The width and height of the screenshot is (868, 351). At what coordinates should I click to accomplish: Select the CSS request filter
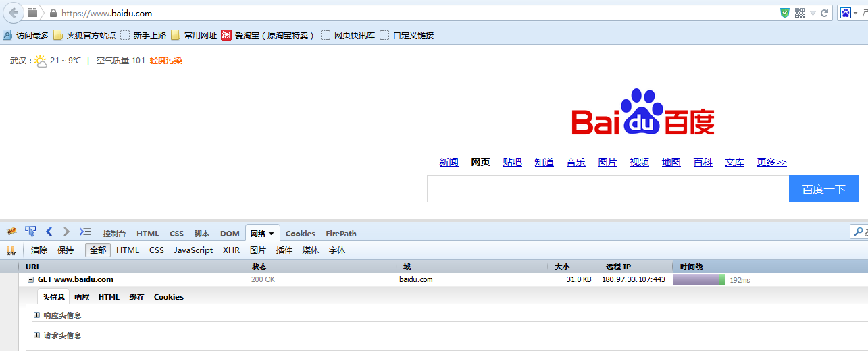click(x=157, y=250)
